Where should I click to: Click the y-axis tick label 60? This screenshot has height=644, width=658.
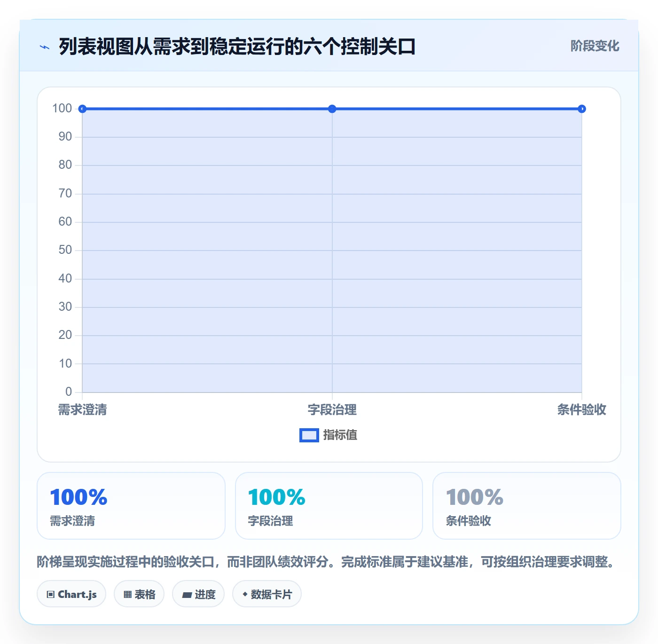[65, 222]
